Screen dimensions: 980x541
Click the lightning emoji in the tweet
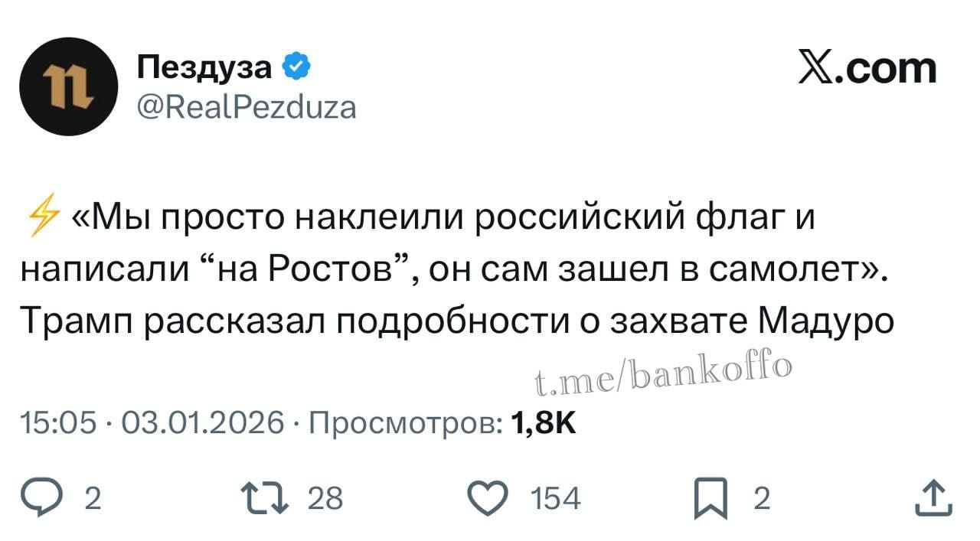pos(41,217)
